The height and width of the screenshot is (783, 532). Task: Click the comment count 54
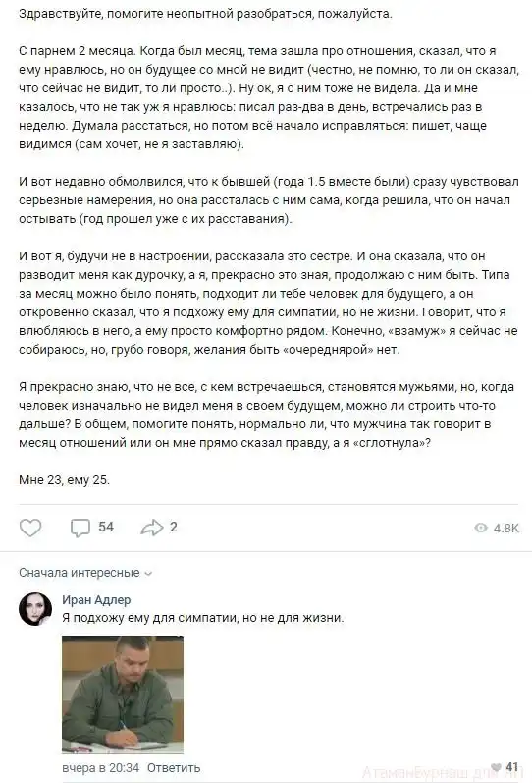tap(106, 527)
